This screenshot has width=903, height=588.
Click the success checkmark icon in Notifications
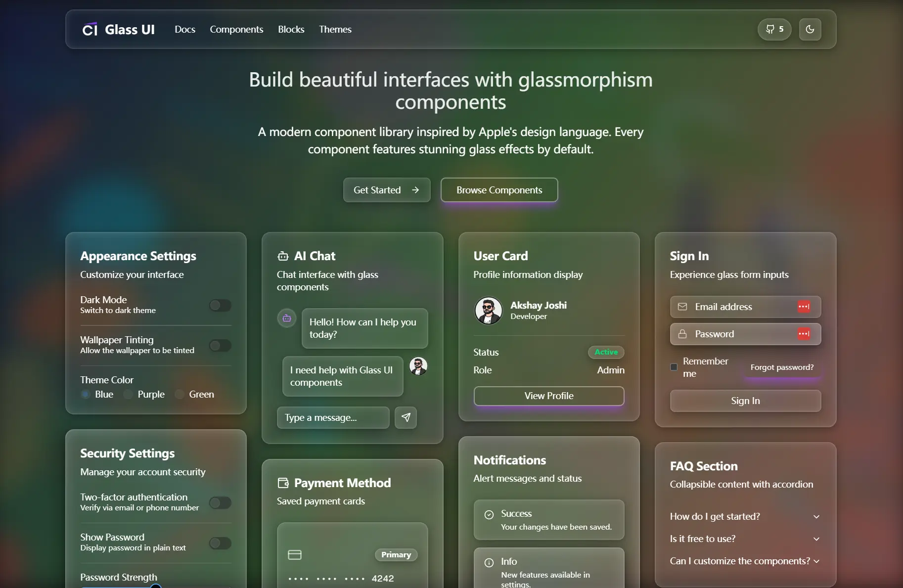(x=489, y=514)
